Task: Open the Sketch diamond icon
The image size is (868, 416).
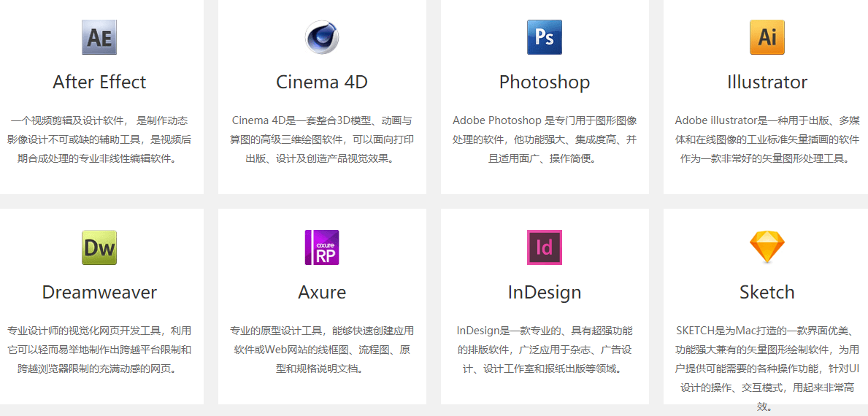Action: [x=767, y=247]
